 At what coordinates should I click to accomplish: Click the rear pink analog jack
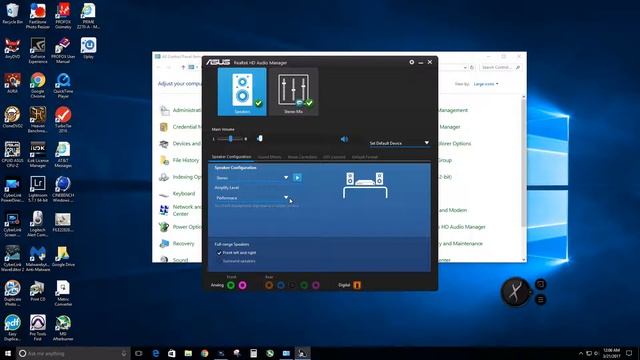click(316, 285)
